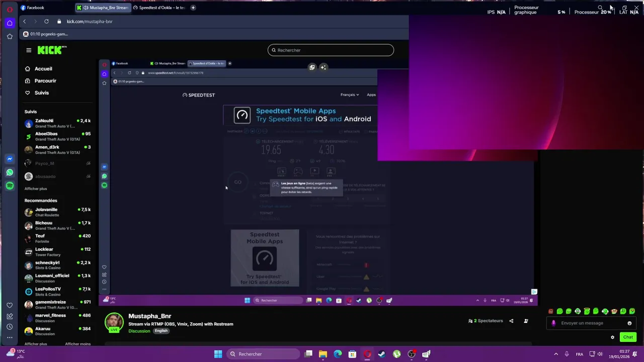Open Microsoft Edge from the taskbar
Image resolution: width=644 pixels, height=362 pixels.
[x=338, y=354]
